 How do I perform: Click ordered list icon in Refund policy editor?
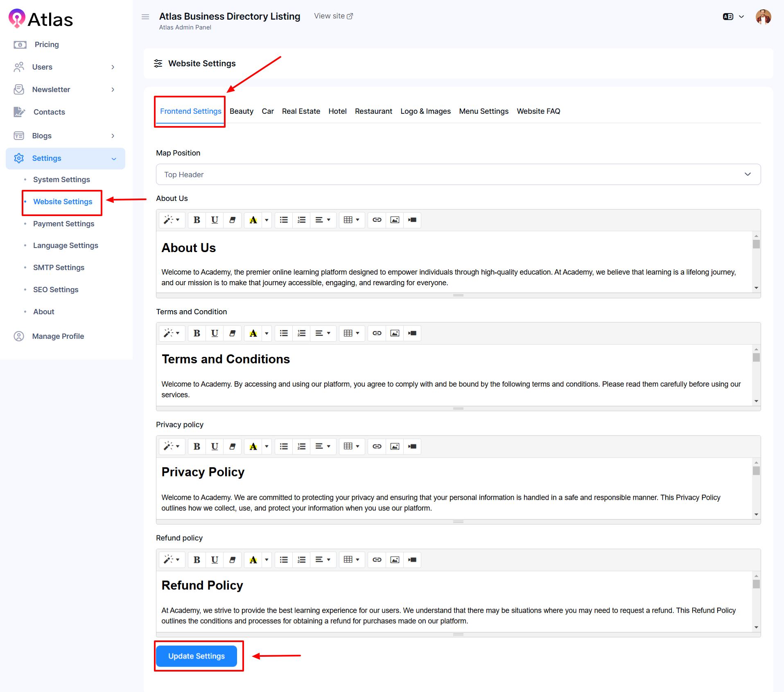301,560
